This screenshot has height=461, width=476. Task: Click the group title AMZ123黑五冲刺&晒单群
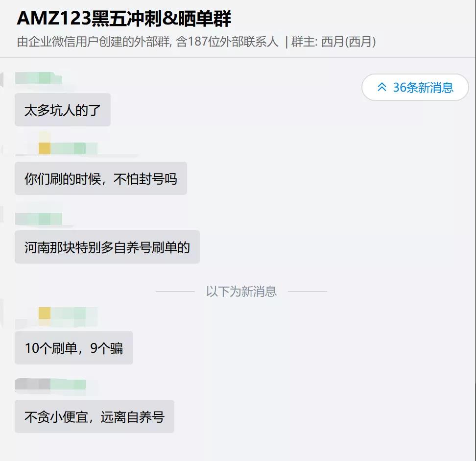(124, 19)
